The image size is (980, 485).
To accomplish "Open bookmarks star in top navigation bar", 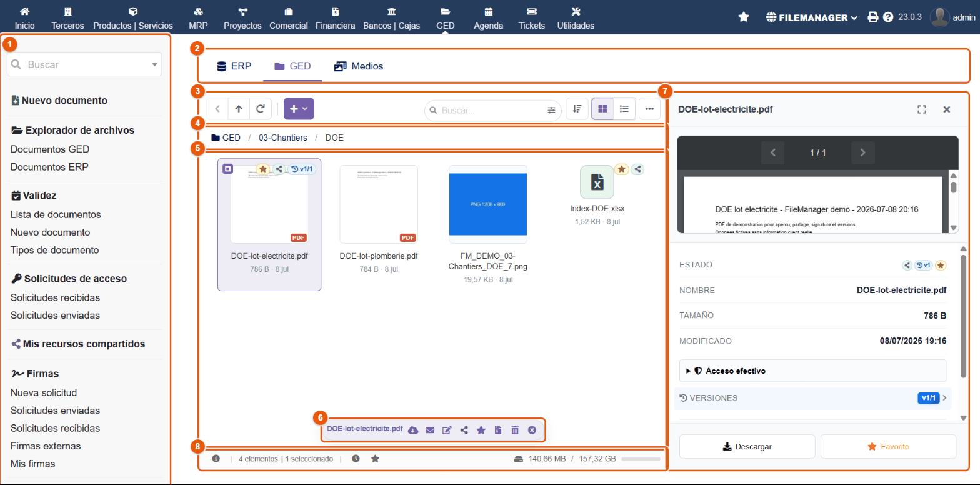I will 744,17.
